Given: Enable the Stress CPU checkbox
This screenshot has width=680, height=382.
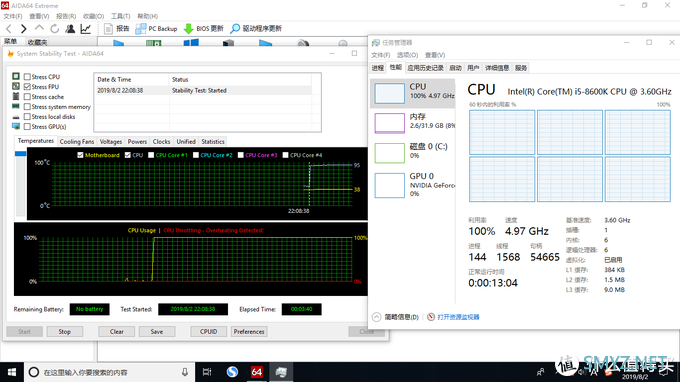Looking at the screenshot, I should pyautogui.click(x=27, y=77).
